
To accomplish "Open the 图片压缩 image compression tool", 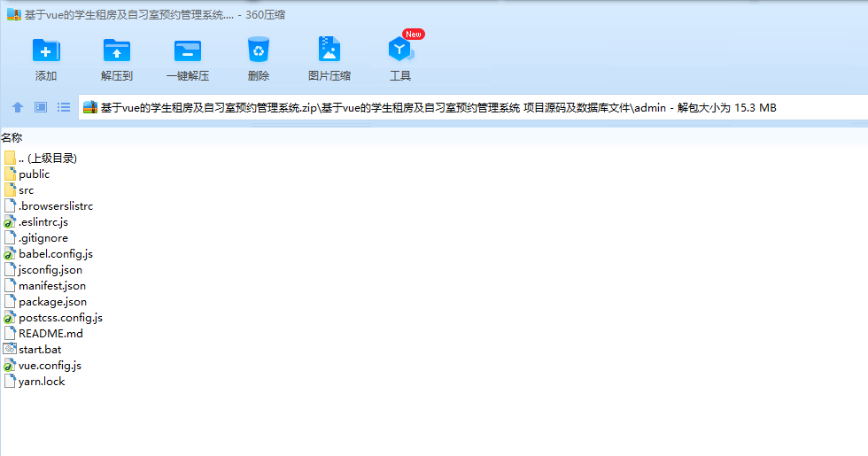I will click(x=329, y=50).
